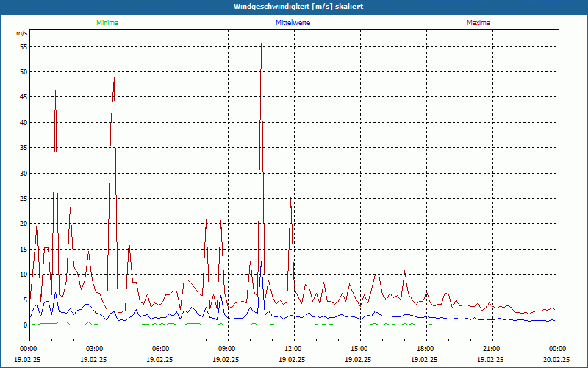588x368 pixels.
Task: Click the 09:00 time axis label
Action: pos(228,349)
